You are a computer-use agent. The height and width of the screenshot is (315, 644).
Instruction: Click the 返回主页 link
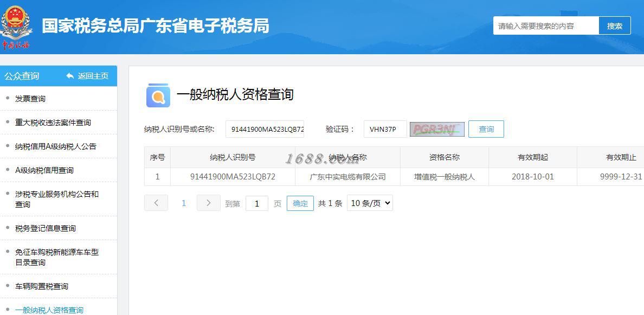click(x=93, y=76)
